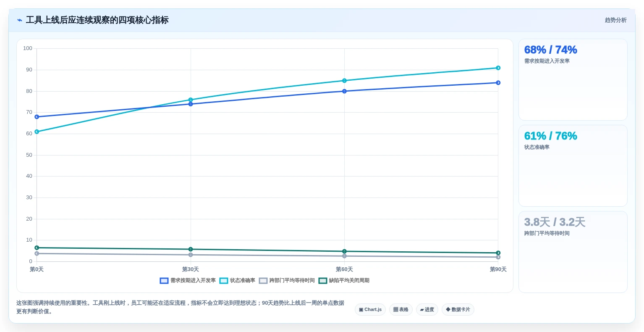Click 缺陷平均关闭周期 data point at 第90天
644x332 pixels.
(x=498, y=253)
